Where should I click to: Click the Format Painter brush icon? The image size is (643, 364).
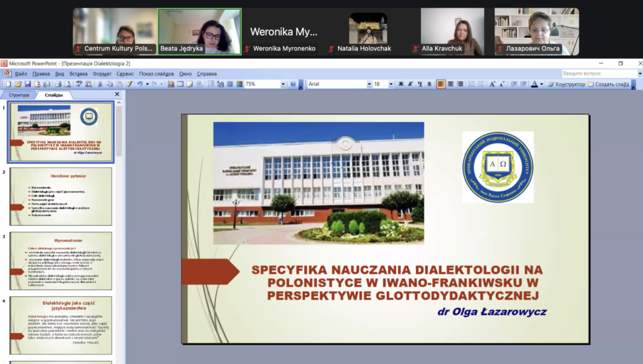pyautogui.click(x=129, y=84)
